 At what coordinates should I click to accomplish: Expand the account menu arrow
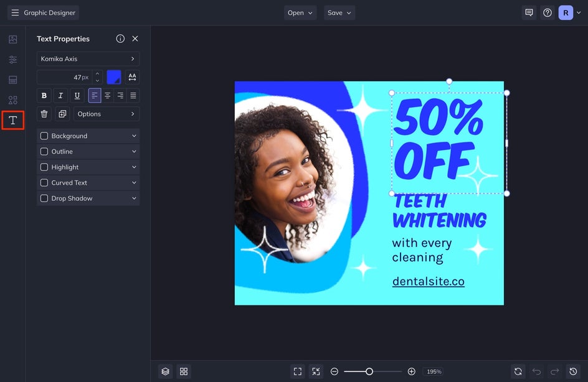(579, 12)
